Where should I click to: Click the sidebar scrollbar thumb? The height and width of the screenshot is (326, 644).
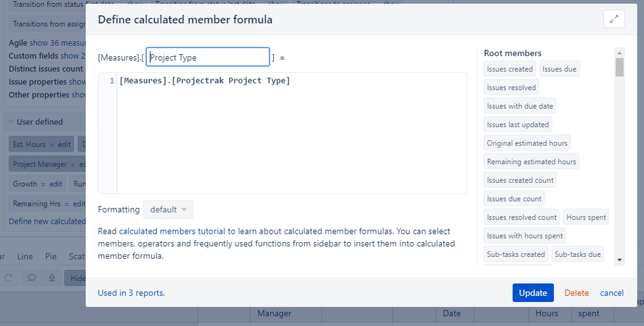(x=620, y=67)
